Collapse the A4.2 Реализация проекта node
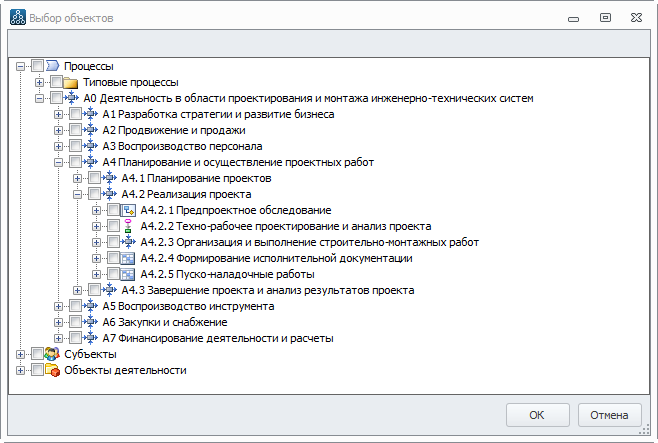658x443 pixels. tap(77, 194)
